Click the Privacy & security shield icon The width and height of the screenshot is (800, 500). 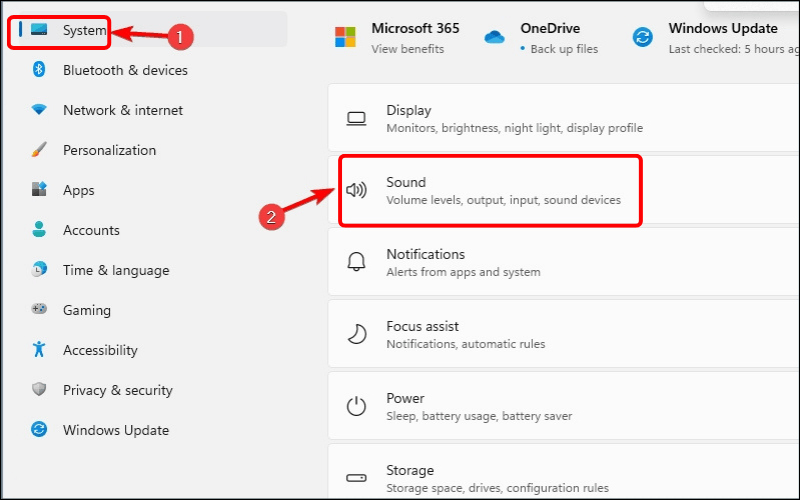(40, 390)
